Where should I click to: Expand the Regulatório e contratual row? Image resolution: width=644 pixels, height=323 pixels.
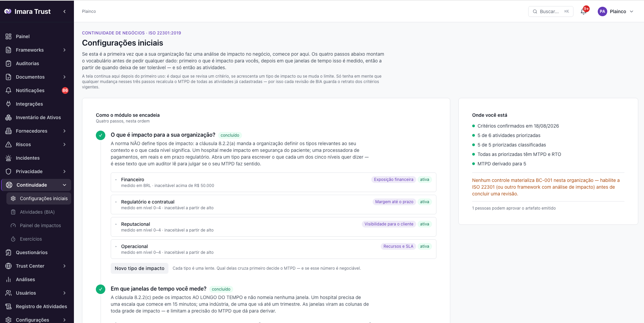click(x=273, y=205)
